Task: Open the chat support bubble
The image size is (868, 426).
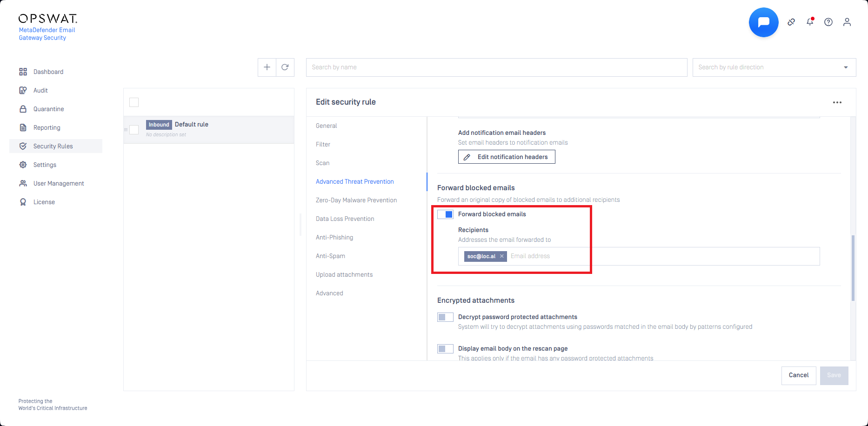Action: 763,22
